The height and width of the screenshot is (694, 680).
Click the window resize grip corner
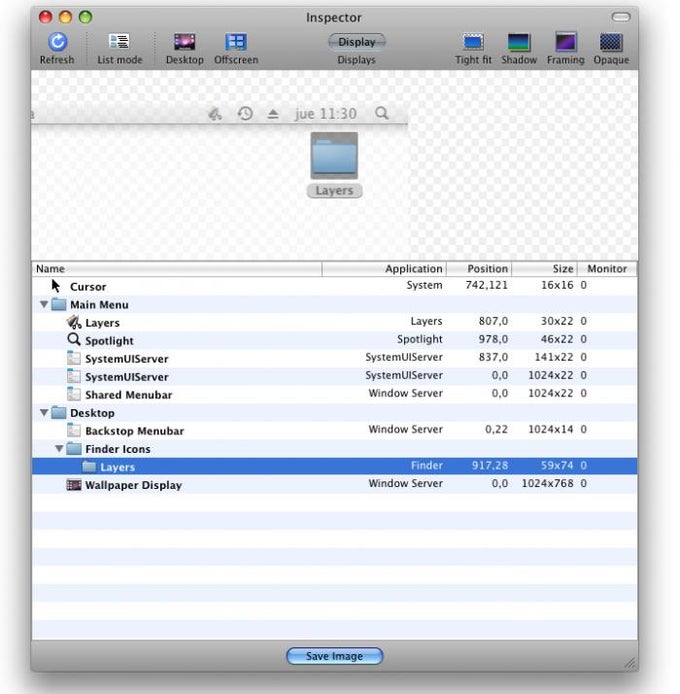(x=630, y=663)
